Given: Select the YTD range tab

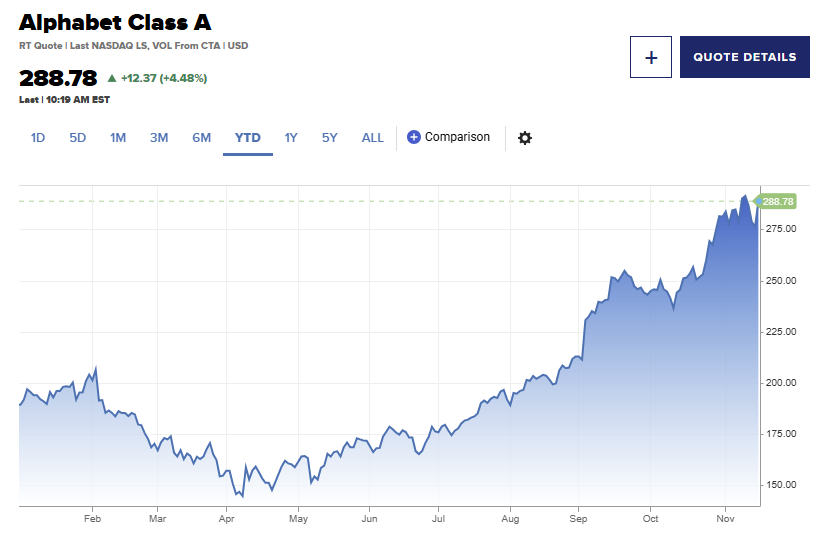Looking at the screenshot, I should 248,138.
